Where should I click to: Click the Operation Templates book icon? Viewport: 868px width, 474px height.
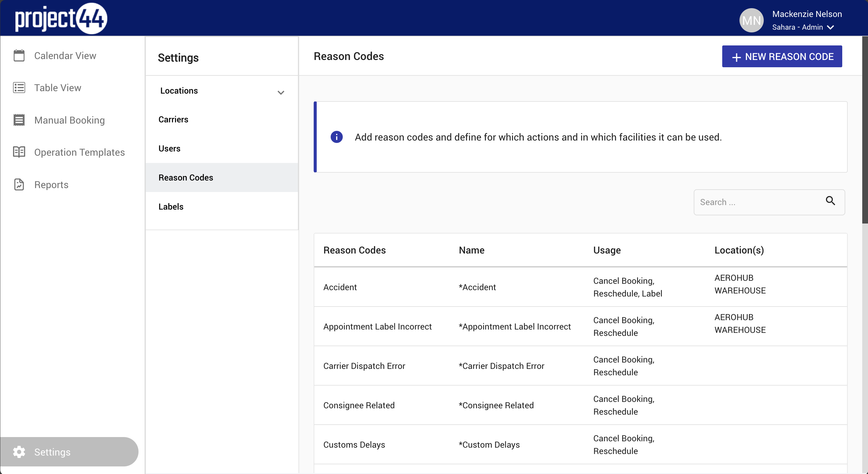coord(19,152)
